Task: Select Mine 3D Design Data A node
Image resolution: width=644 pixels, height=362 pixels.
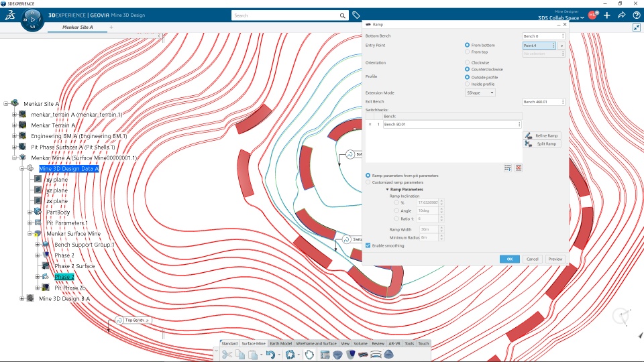Action: [x=68, y=169]
